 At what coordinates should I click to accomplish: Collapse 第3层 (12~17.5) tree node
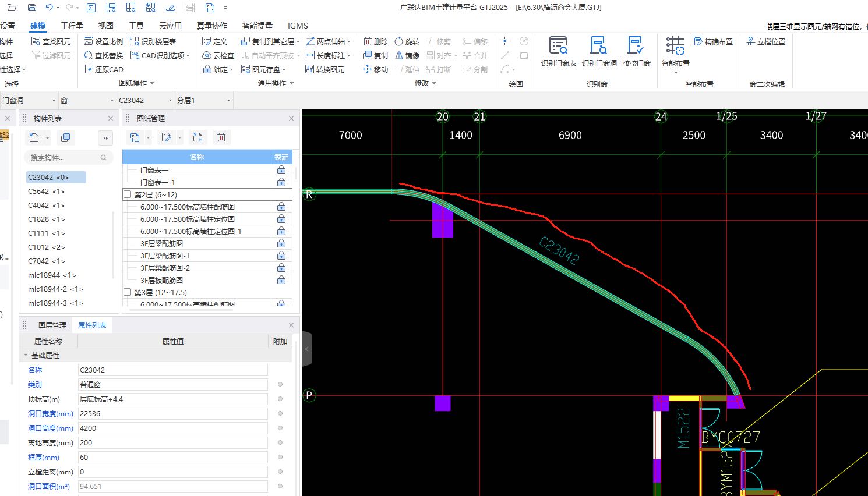click(x=128, y=292)
